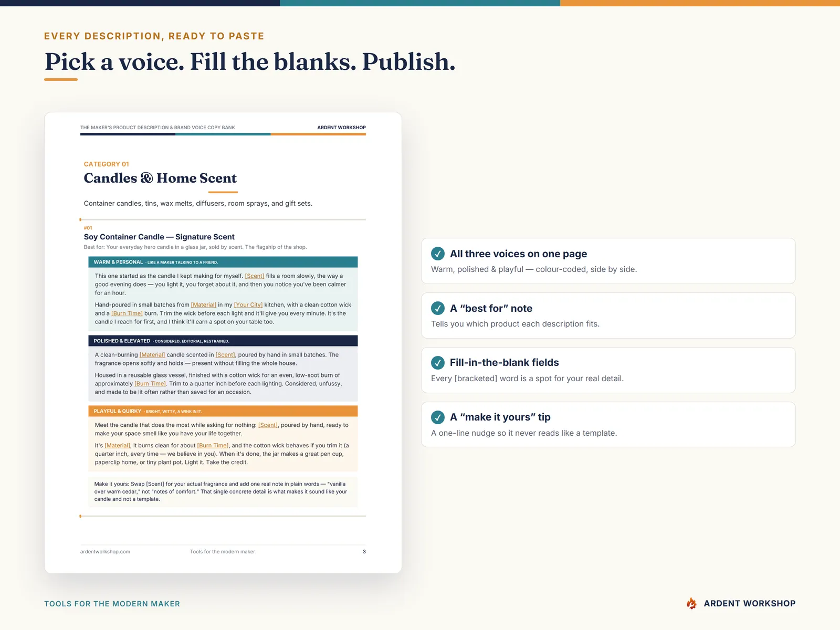Click the [Your City] placeholder link

pyautogui.click(x=248, y=305)
